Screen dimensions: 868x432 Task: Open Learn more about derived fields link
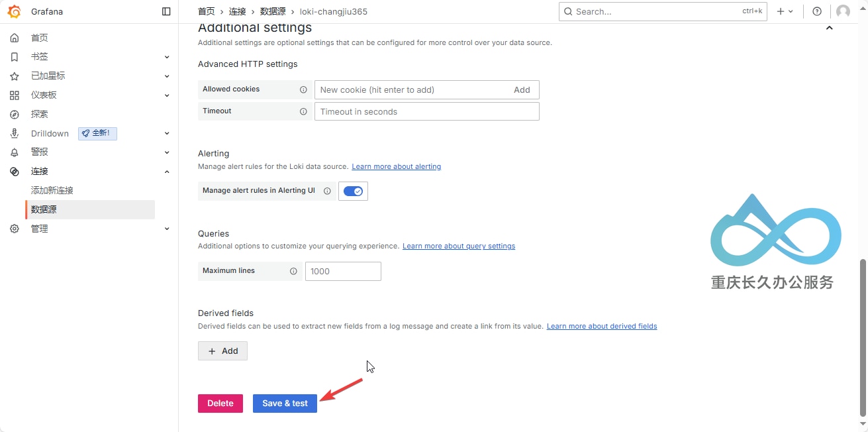(x=602, y=326)
